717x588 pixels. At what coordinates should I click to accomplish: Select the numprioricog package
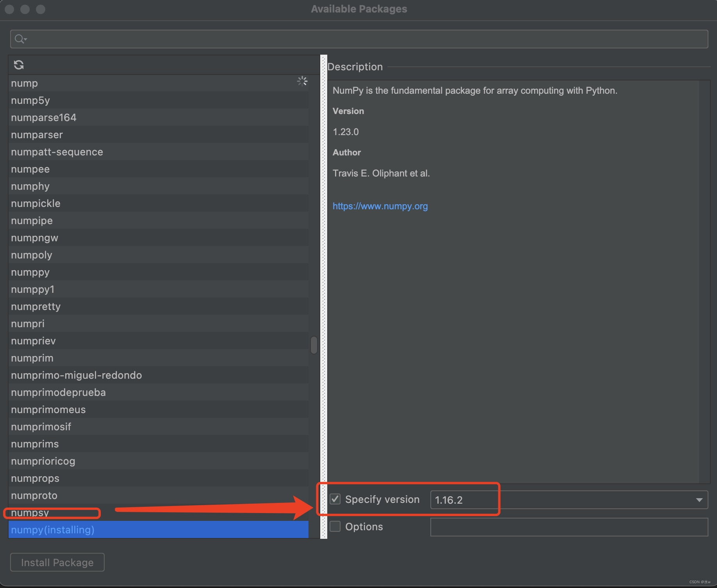(x=158, y=461)
